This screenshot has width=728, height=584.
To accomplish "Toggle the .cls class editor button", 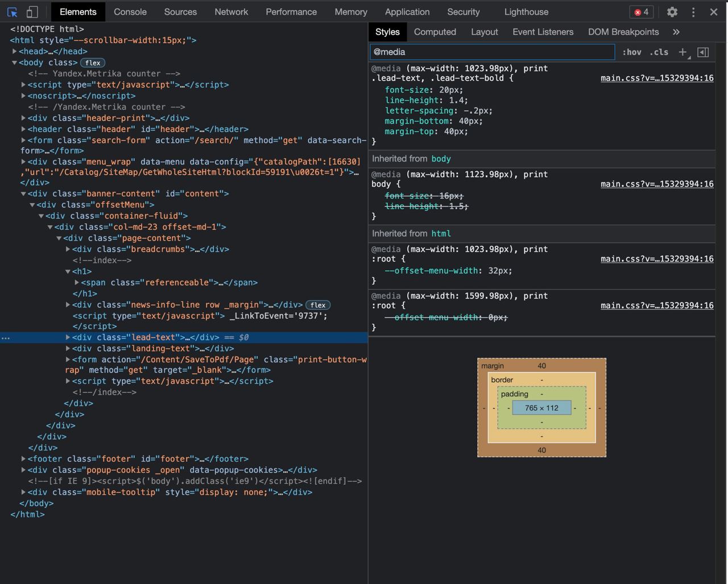I will (x=659, y=52).
